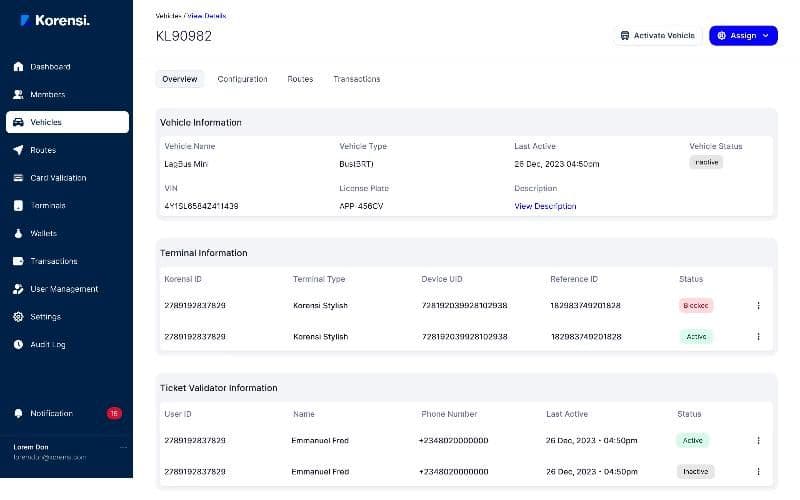The image size is (800, 500).
Task: Click the Notification bell icon
Action: point(18,413)
